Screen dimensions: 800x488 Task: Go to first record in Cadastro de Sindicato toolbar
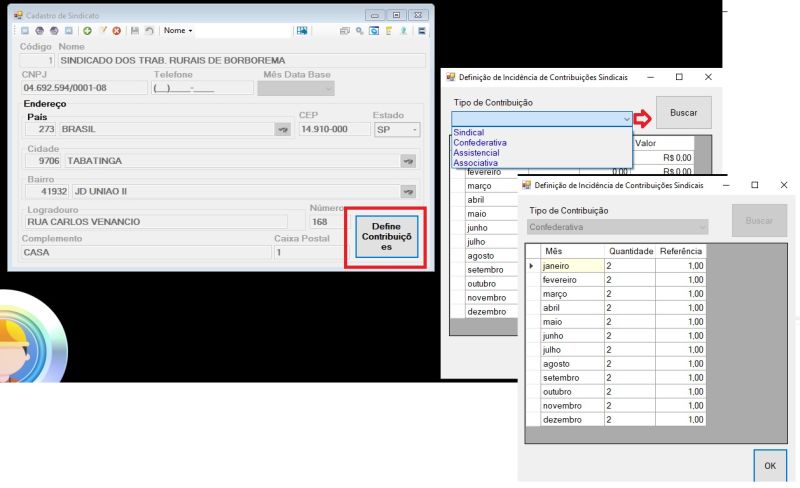[x=24, y=31]
